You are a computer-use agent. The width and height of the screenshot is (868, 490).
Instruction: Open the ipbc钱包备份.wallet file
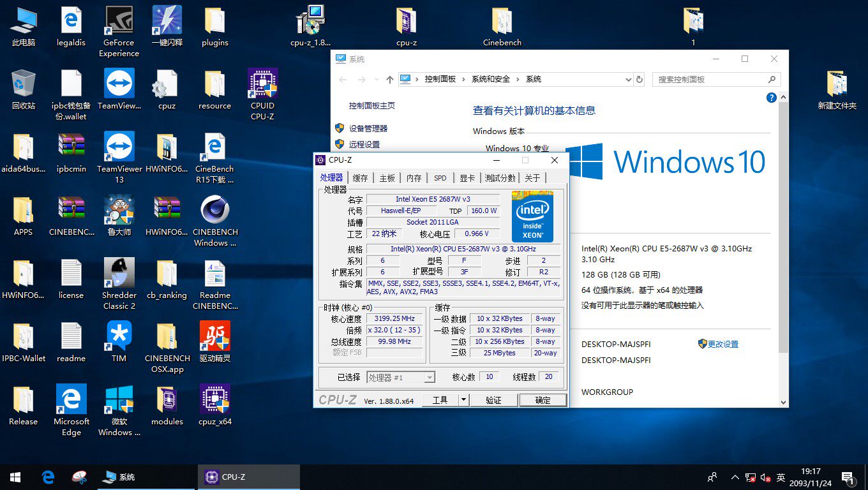point(71,95)
